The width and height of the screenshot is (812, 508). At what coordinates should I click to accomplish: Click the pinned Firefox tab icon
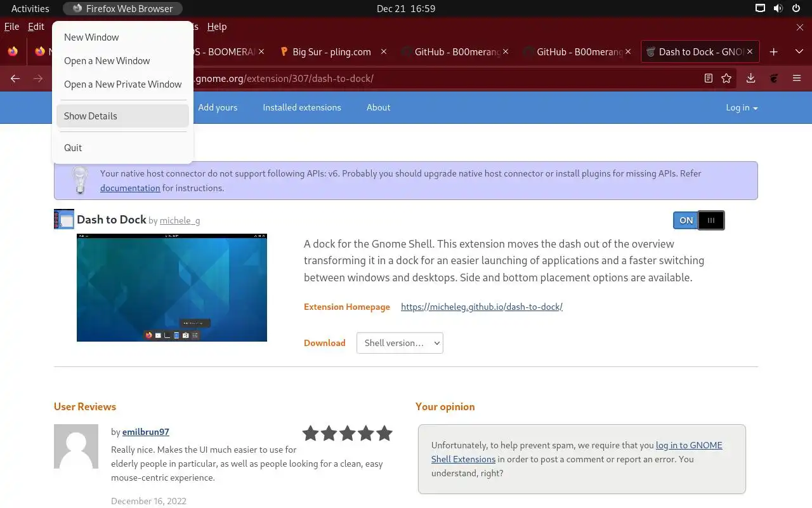[x=13, y=52]
